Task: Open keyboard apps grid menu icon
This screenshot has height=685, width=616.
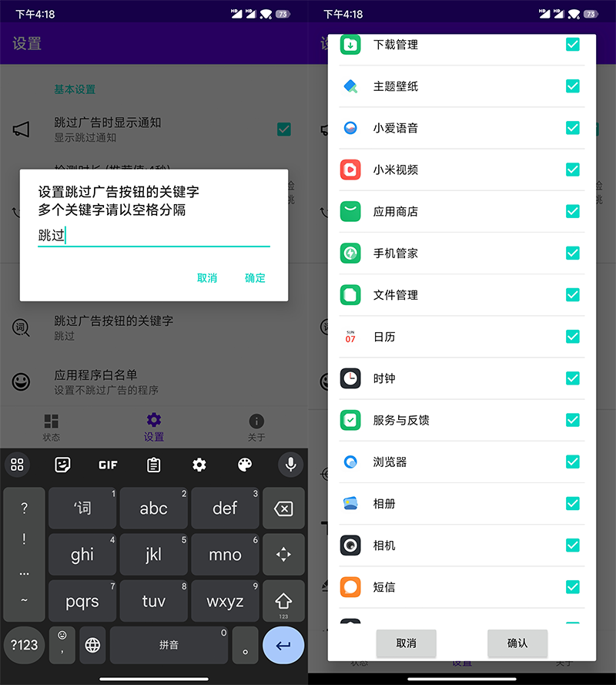Action: [17, 465]
